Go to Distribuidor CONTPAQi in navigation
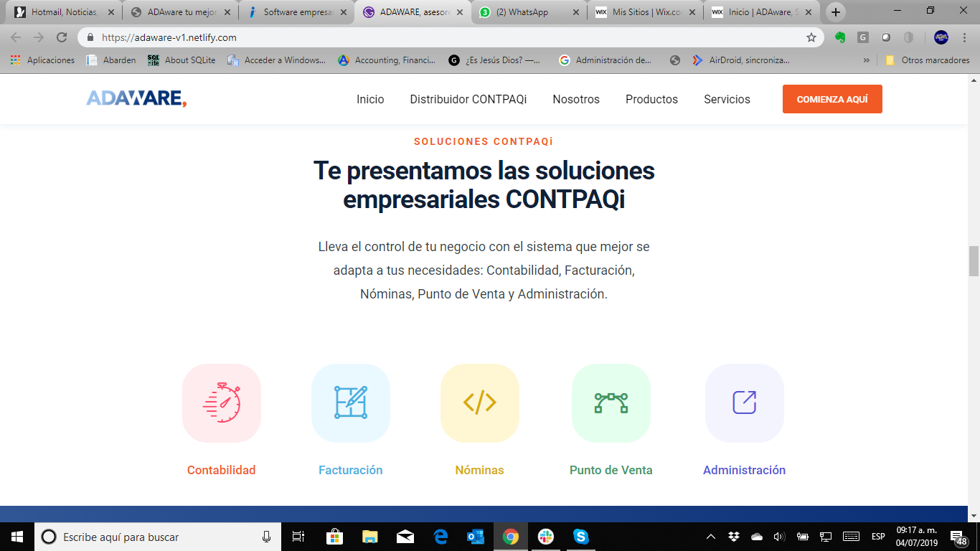Image resolution: width=980 pixels, height=551 pixels. 468,99
